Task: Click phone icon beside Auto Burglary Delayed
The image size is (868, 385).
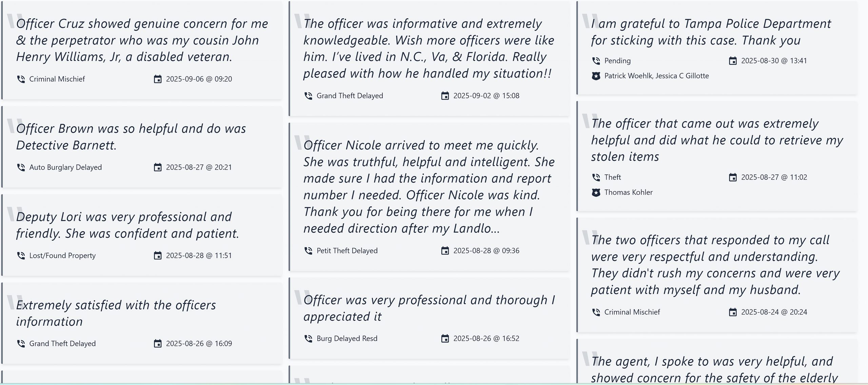Action: [x=21, y=167]
